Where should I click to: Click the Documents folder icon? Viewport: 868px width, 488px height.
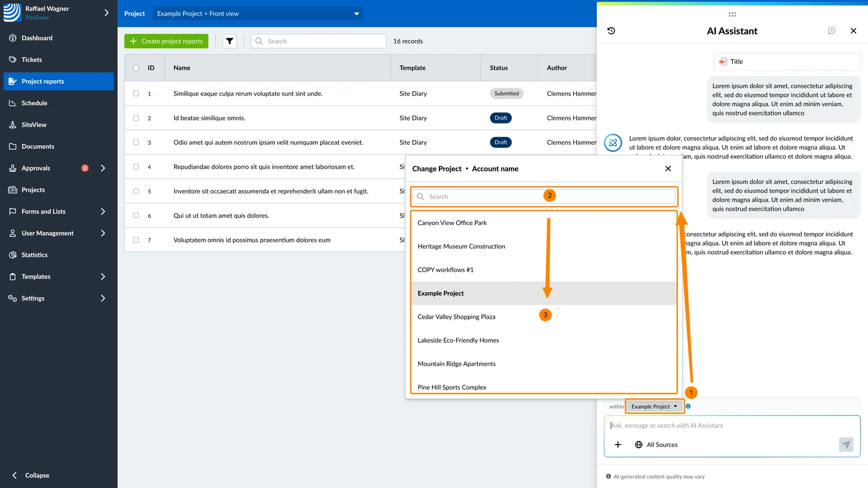click(12, 146)
